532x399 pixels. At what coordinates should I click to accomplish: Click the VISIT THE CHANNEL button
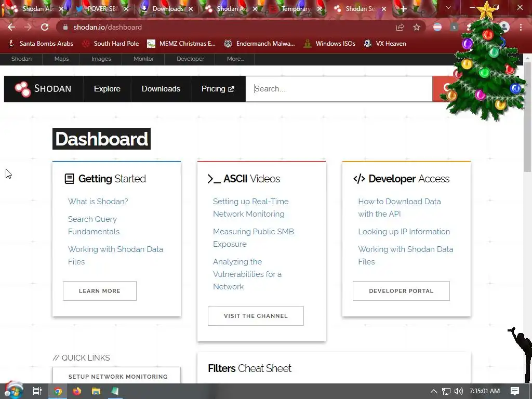pyautogui.click(x=256, y=316)
